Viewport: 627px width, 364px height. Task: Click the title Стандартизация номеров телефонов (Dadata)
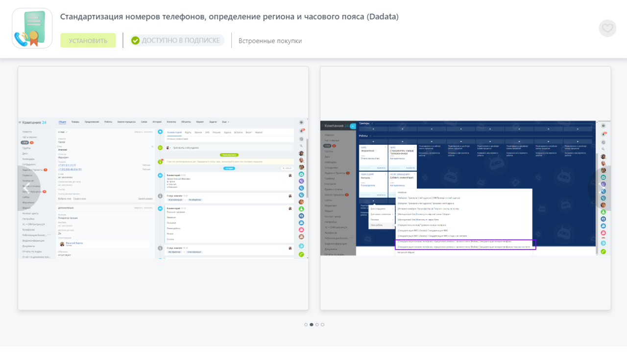pyautogui.click(x=229, y=17)
